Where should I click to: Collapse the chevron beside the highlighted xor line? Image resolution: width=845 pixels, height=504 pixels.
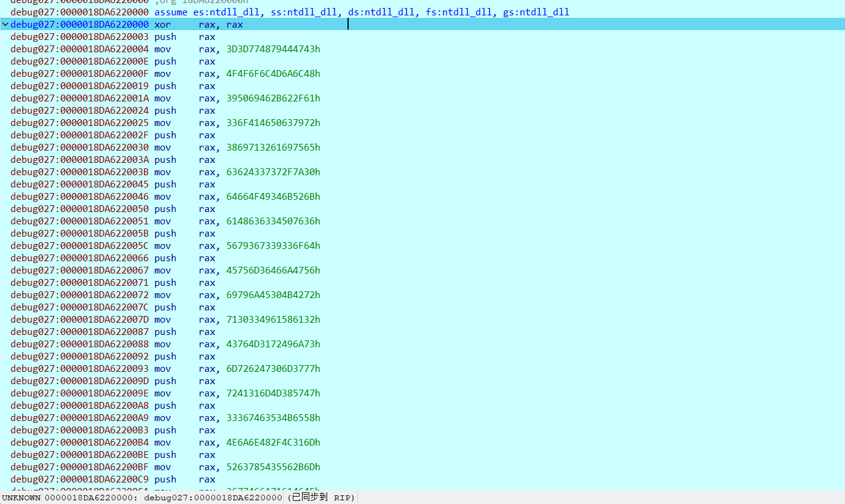coord(5,25)
